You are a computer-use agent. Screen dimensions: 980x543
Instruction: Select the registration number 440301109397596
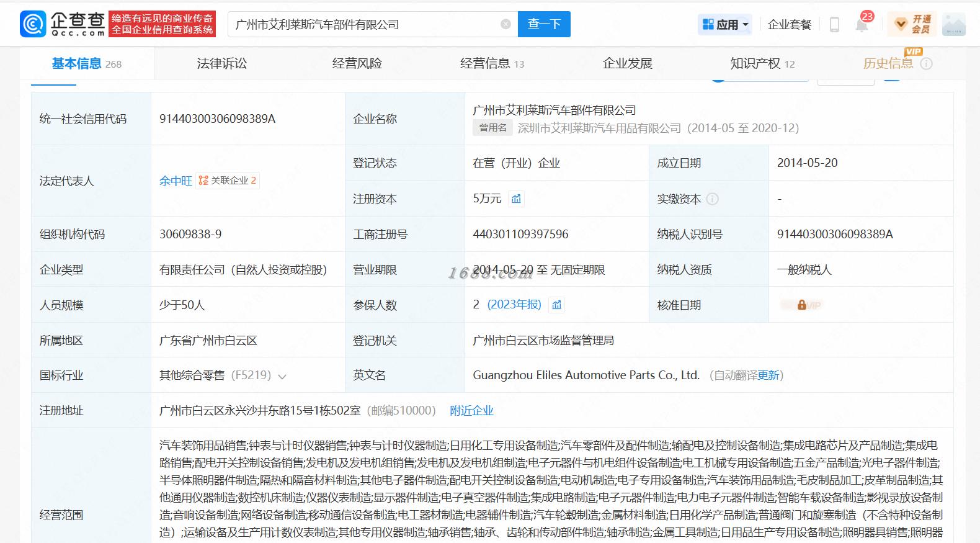(x=520, y=234)
